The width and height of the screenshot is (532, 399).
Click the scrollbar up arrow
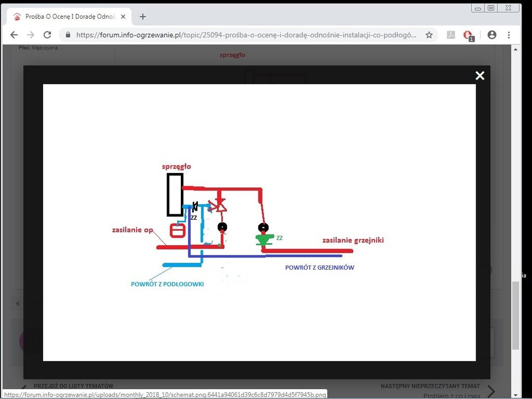(x=516, y=48)
